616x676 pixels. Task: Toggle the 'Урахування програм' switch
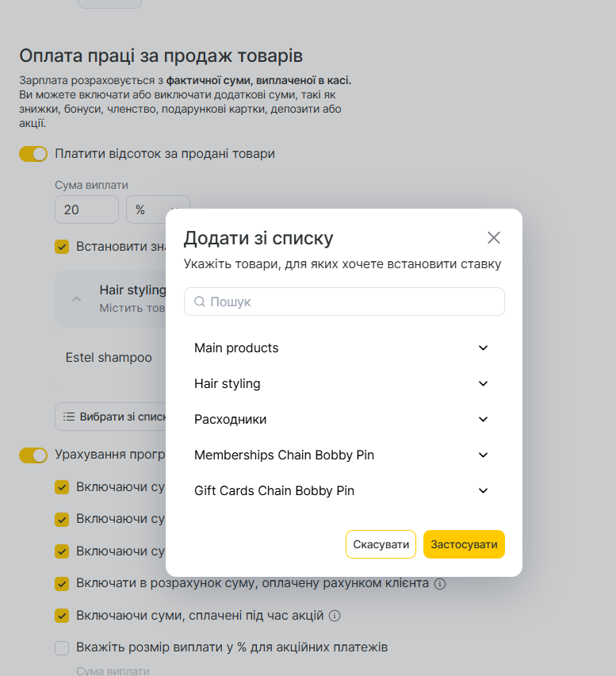pos(33,455)
